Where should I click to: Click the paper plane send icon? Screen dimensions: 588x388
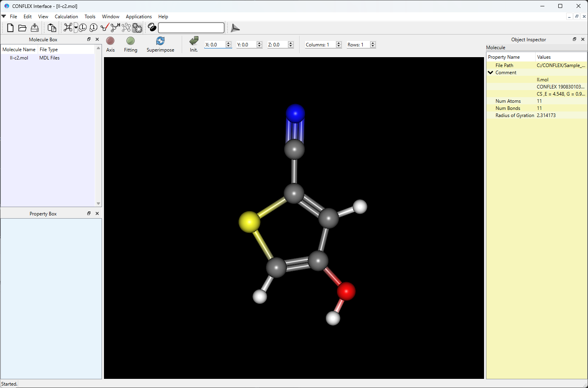click(x=235, y=28)
